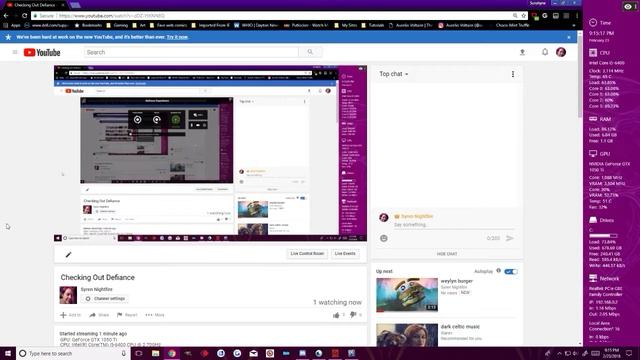Viewport: 640px width, 360px height.
Task: Open the chat three-dot options menu
Action: point(513,74)
